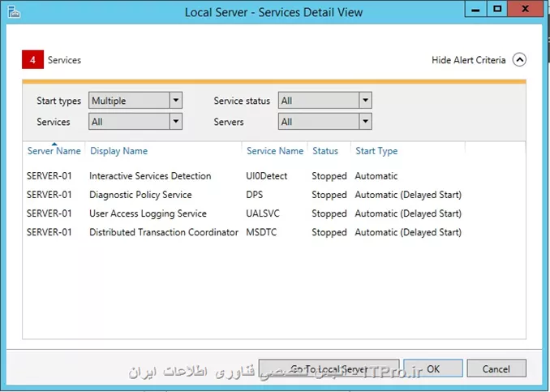Click the Stopped status of MSDTC
The height and width of the screenshot is (392, 550).
pyautogui.click(x=329, y=232)
